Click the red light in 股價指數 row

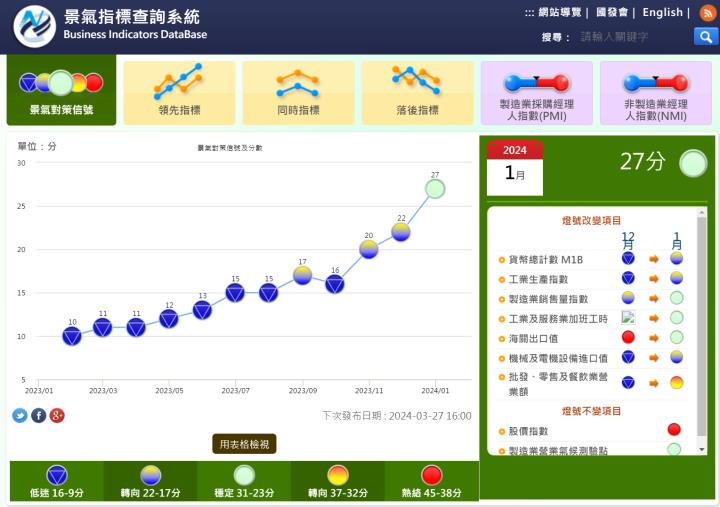(674, 429)
